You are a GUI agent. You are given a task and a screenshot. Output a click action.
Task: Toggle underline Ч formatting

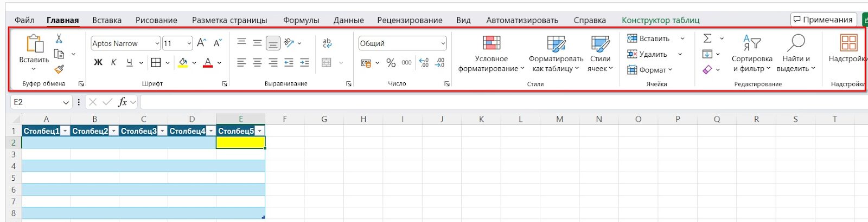[x=129, y=63]
